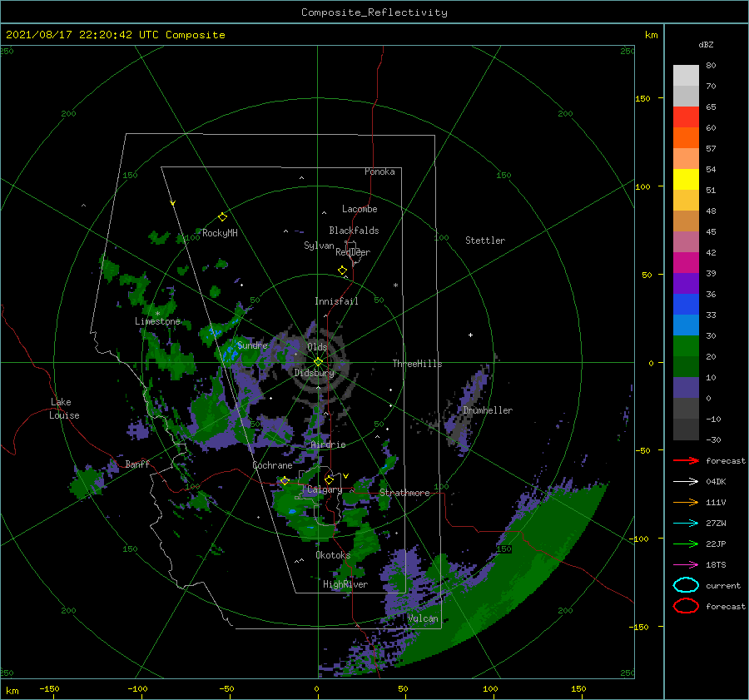Click the red forecast arrow in legend
The image size is (749, 700).
[686, 460]
